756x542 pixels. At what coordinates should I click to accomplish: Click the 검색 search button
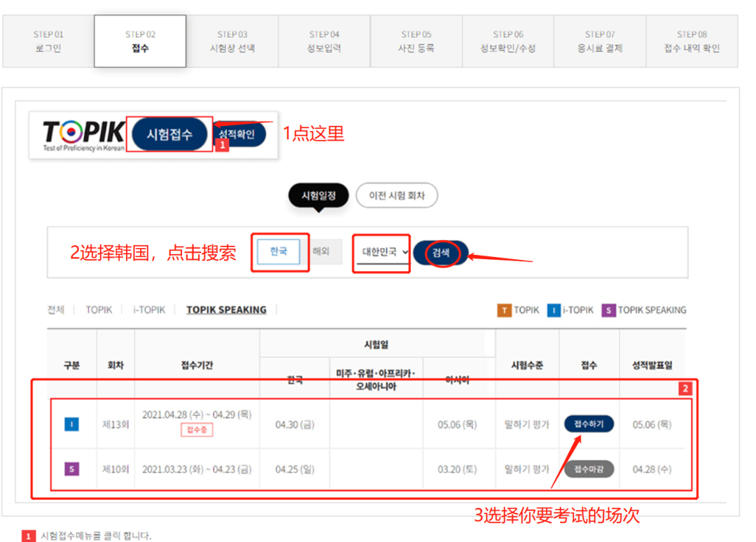(441, 252)
